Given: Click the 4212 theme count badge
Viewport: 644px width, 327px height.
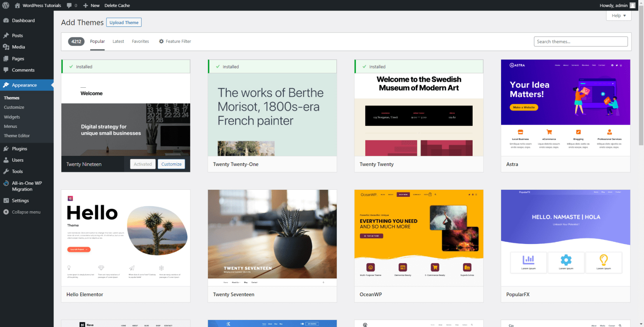Looking at the screenshot, I should click(x=76, y=41).
